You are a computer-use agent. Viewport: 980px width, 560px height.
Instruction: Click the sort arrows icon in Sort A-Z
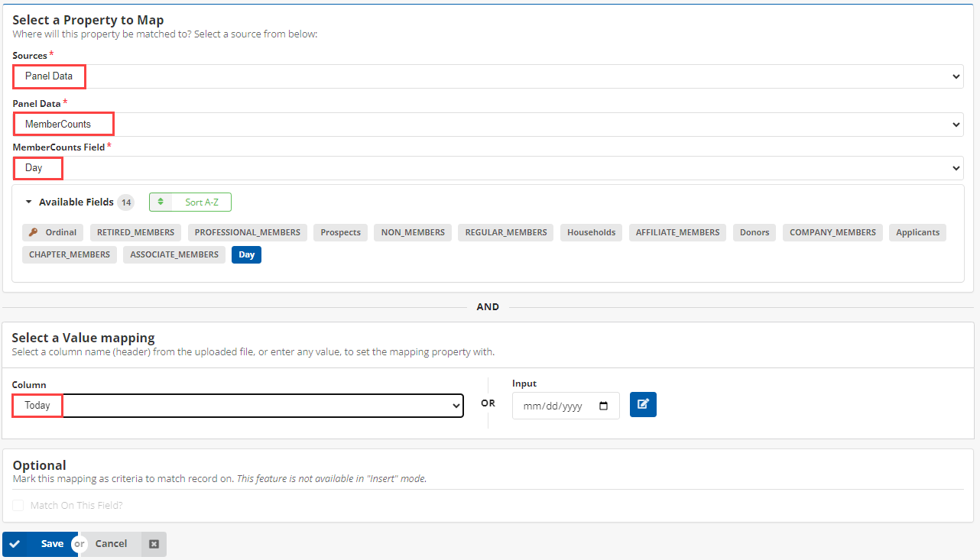tap(161, 202)
